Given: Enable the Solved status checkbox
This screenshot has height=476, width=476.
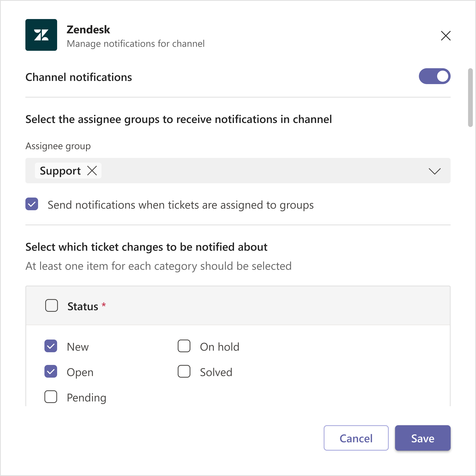Looking at the screenshot, I should point(184,371).
